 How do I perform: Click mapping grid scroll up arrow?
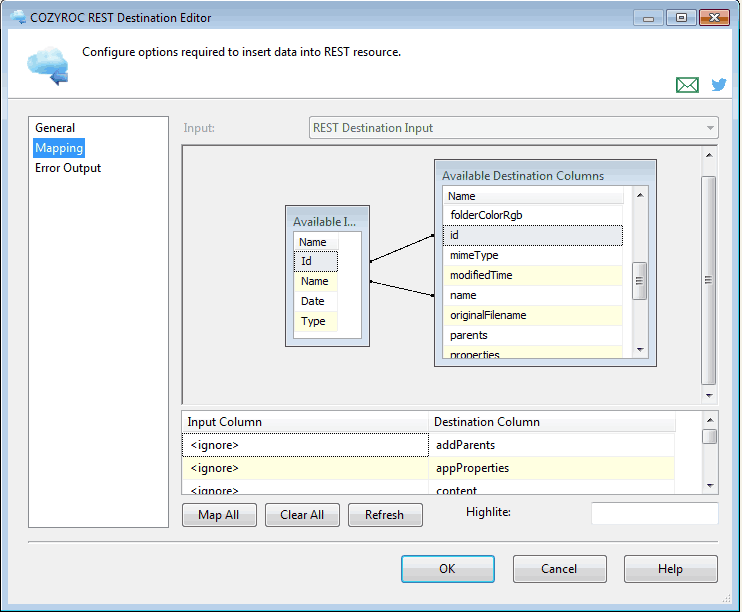coord(710,420)
